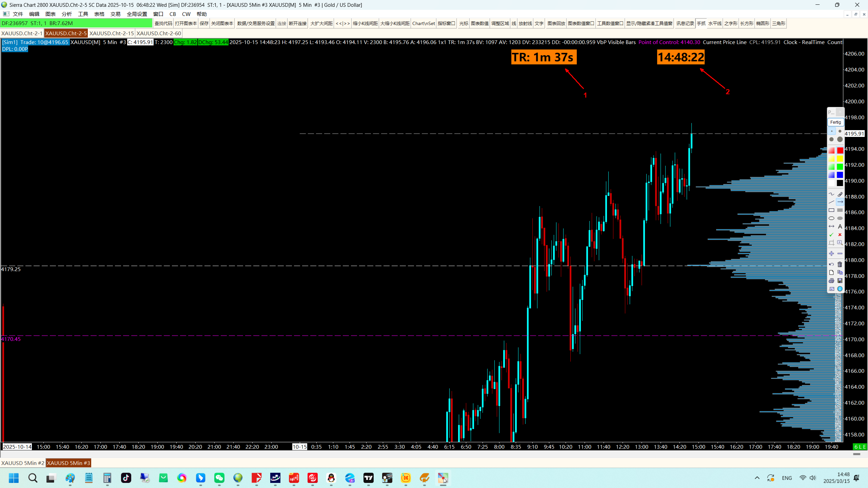Open the 全局设置 menu
868x488 pixels.
(137, 14)
